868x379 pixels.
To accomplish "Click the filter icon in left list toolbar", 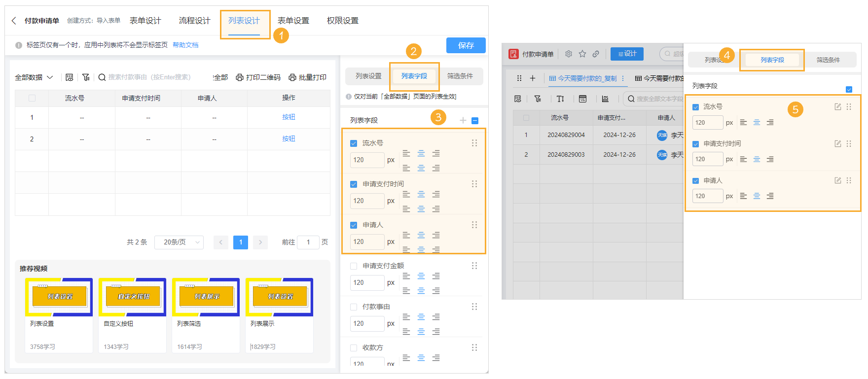I will pyautogui.click(x=86, y=77).
